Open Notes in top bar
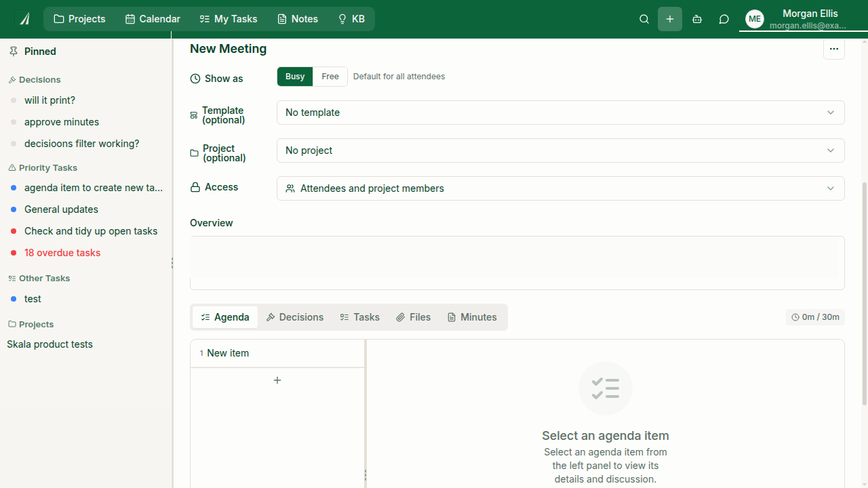 pyautogui.click(x=298, y=19)
